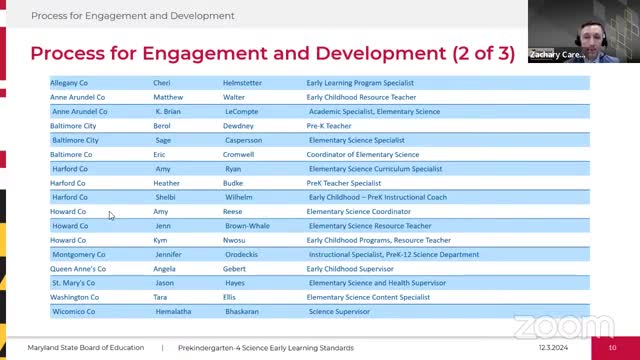640x360 pixels.
Task: Click the Hemalatha first name cell
Action: (x=173, y=311)
